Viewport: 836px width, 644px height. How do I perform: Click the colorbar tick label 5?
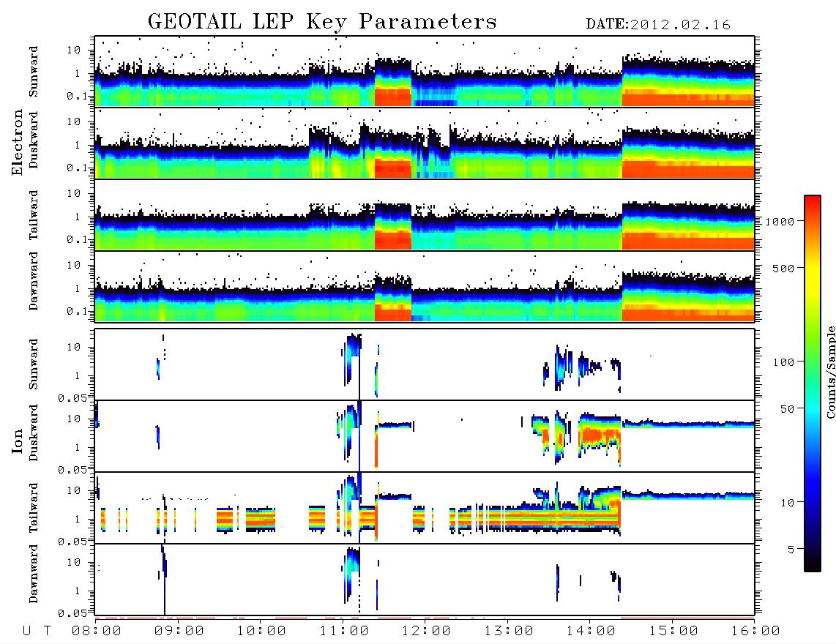point(791,549)
